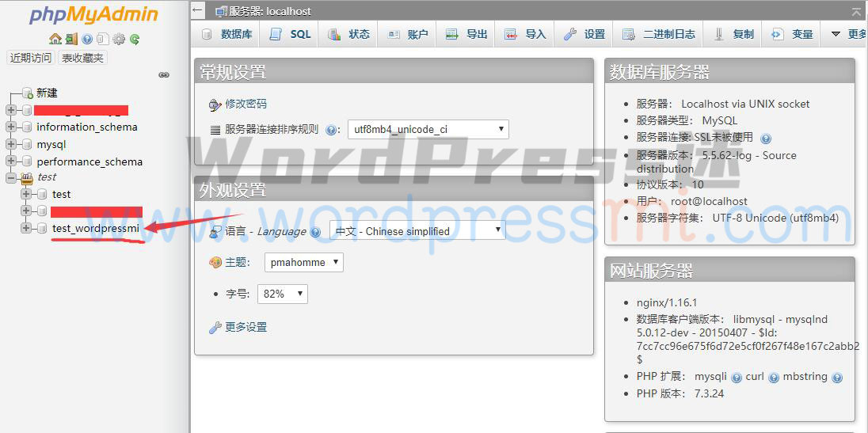This screenshot has height=433, width=868.
Task: Click the phpMyAdmin logo
Action: (93, 15)
